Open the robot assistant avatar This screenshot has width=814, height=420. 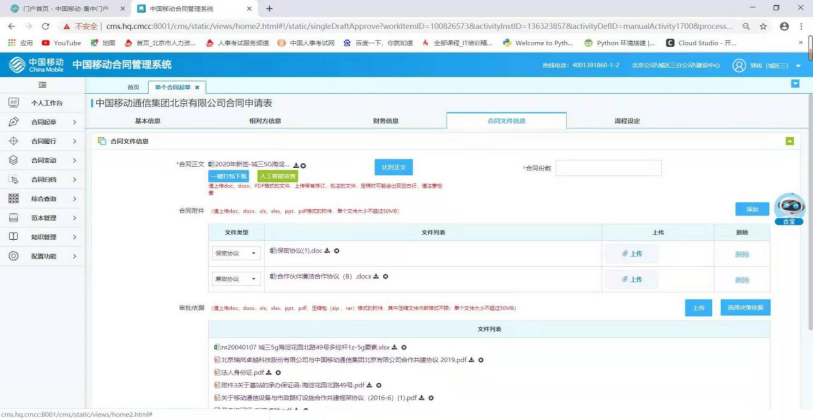click(x=790, y=207)
